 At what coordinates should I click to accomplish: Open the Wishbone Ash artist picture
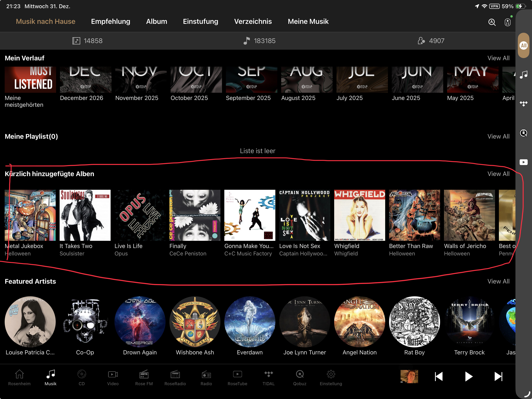195,322
